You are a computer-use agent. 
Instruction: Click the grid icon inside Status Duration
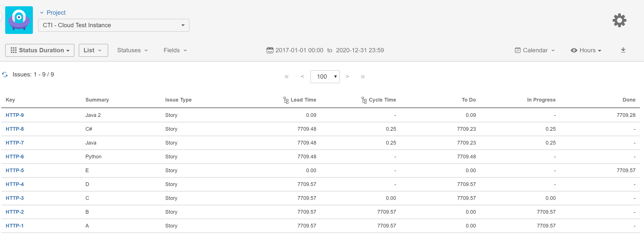click(x=14, y=50)
